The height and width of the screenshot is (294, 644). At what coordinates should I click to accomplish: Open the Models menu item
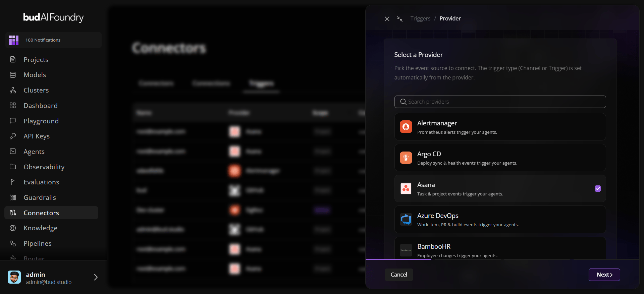tap(51, 75)
